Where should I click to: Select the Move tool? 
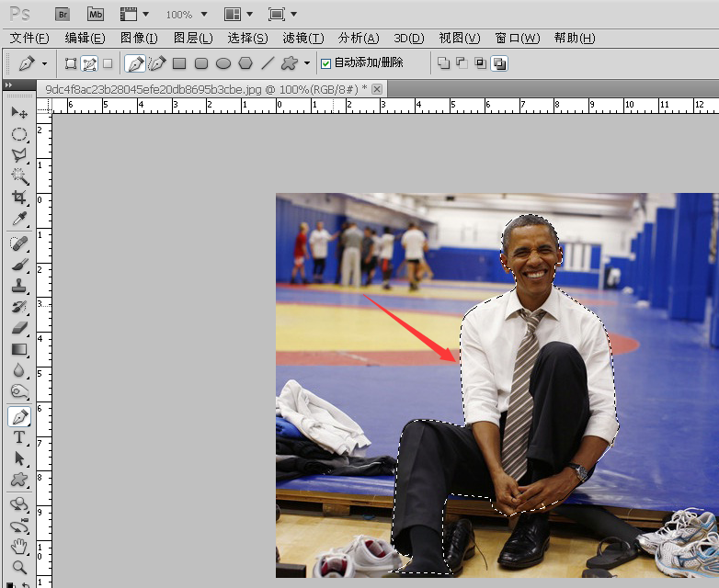[18, 112]
